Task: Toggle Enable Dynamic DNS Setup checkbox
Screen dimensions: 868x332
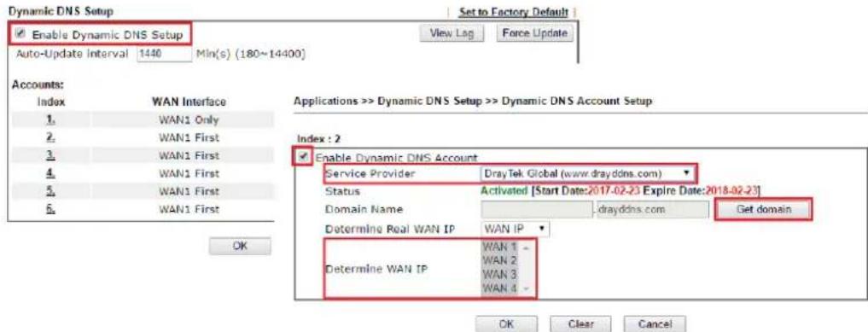Action: pos(20,35)
